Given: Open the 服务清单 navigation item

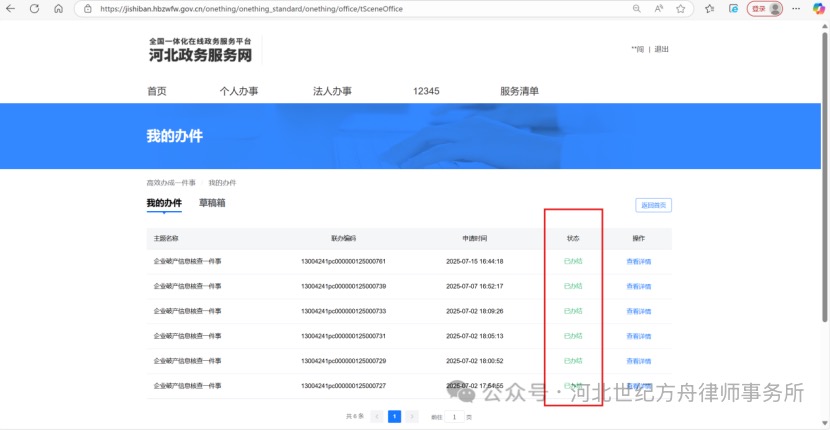Looking at the screenshot, I should click(519, 91).
